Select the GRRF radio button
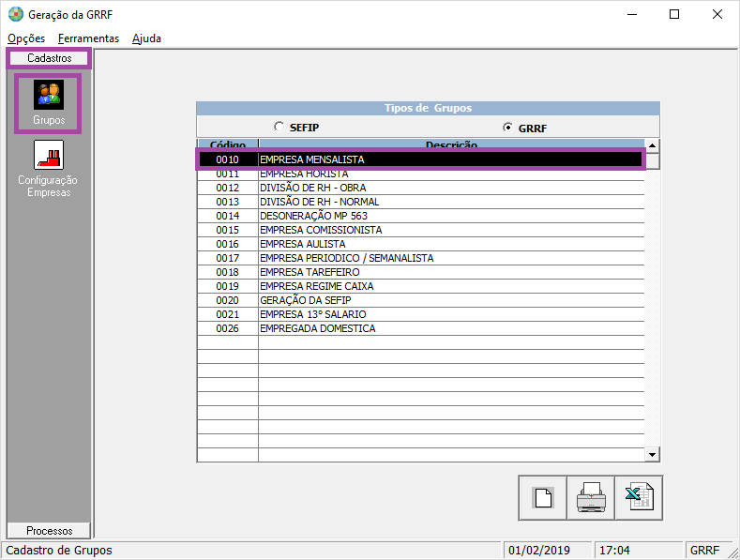Viewport: 740px width, 560px height. (x=507, y=127)
